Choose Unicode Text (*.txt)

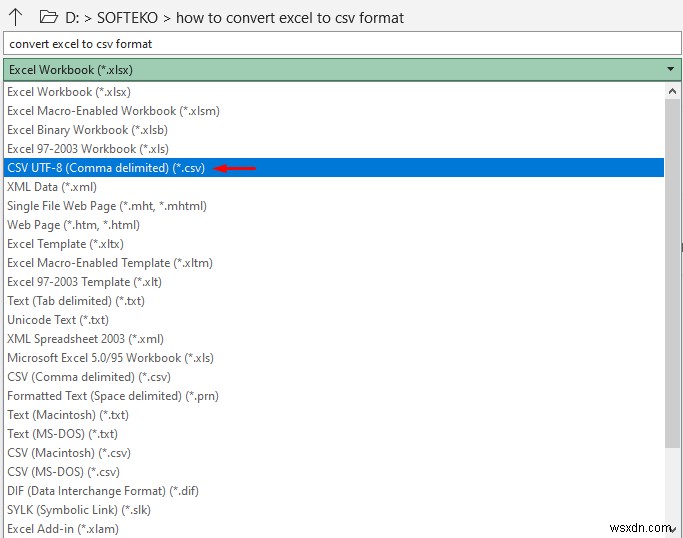334,320
